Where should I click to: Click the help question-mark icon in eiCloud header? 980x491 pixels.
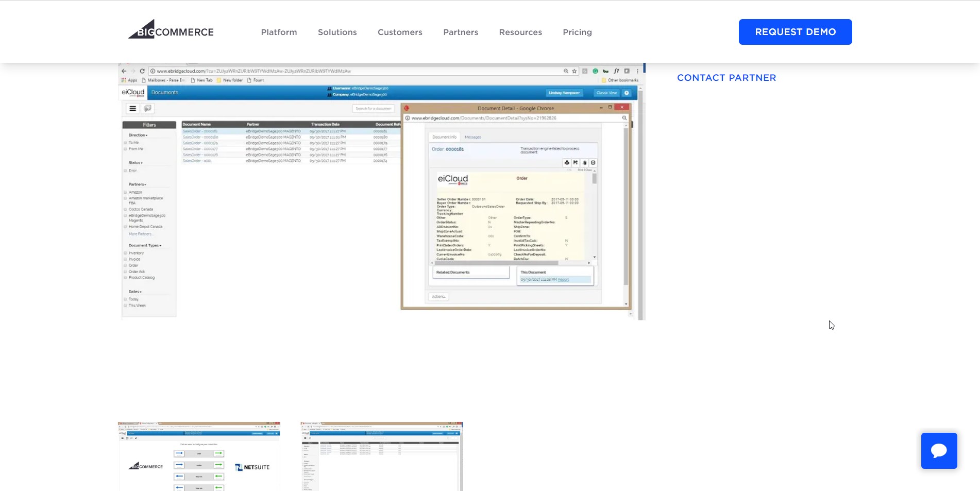627,92
